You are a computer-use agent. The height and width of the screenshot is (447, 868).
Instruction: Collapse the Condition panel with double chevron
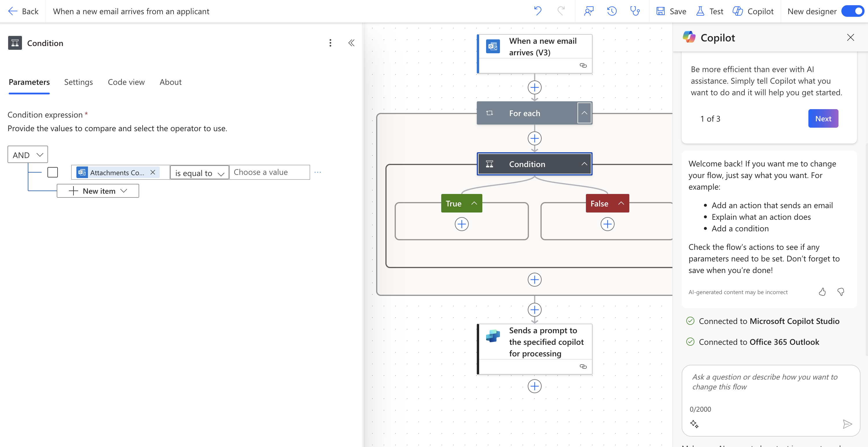pyautogui.click(x=351, y=43)
